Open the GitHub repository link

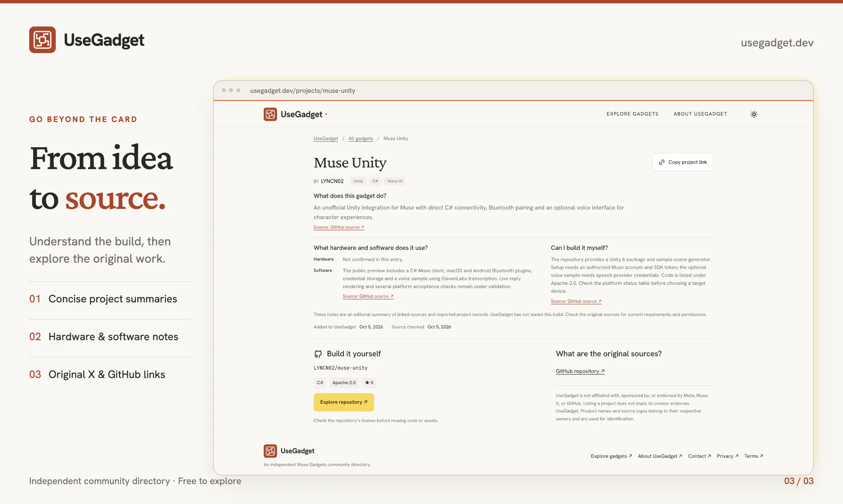pyautogui.click(x=580, y=371)
